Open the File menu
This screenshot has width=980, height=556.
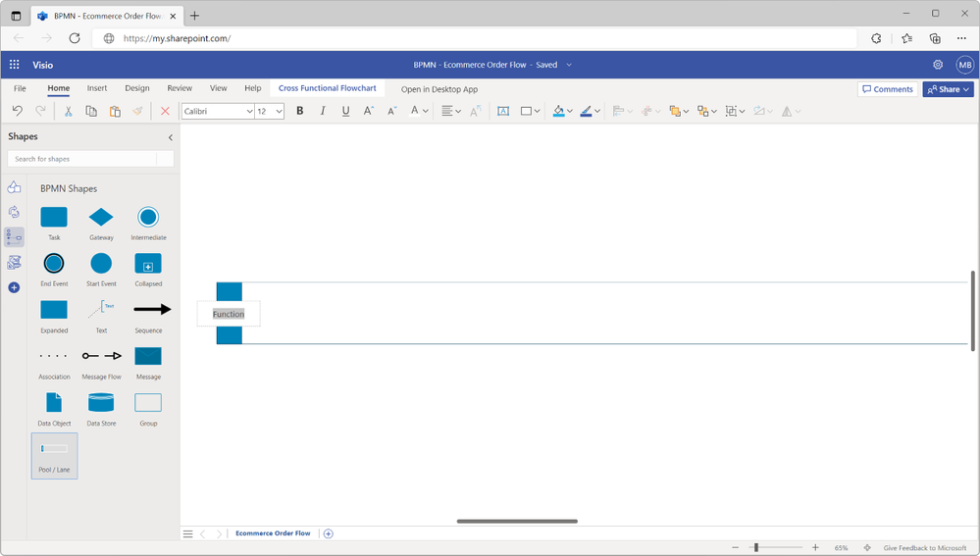coord(20,88)
